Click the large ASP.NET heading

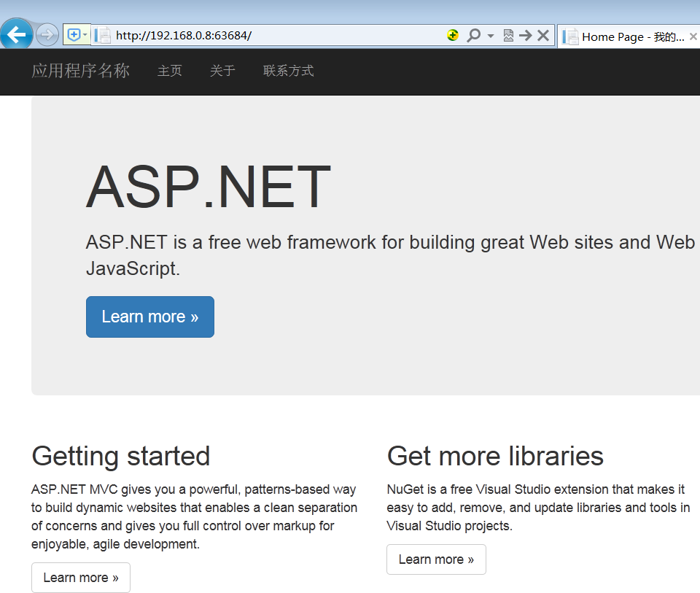point(209,187)
